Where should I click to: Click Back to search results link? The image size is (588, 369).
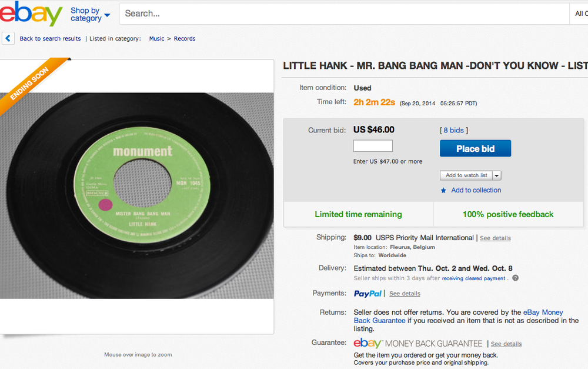(50, 38)
